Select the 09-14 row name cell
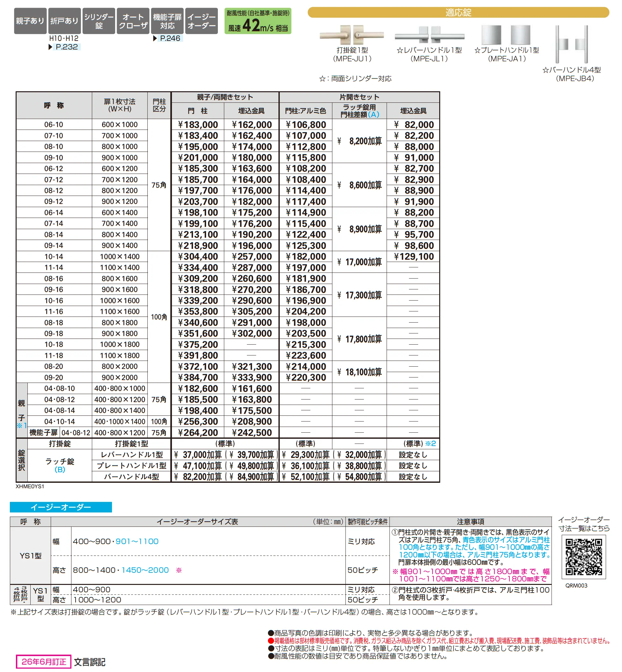 pyautogui.click(x=54, y=245)
